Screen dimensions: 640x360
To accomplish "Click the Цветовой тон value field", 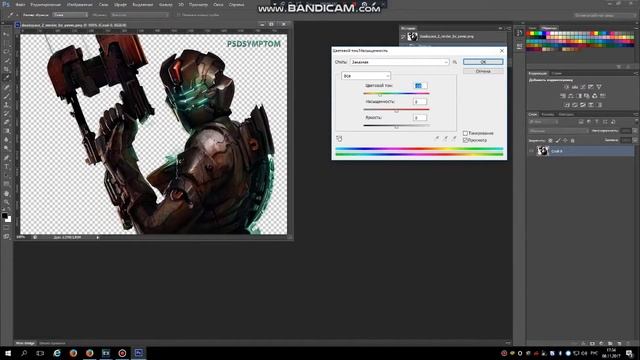I will pos(420,86).
